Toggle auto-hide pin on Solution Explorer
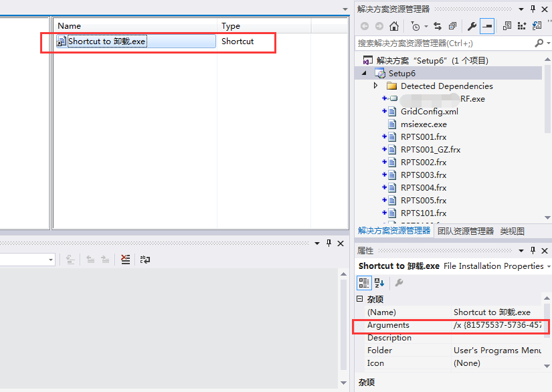The width and height of the screenshot is (552, 392). coord(533,9)
